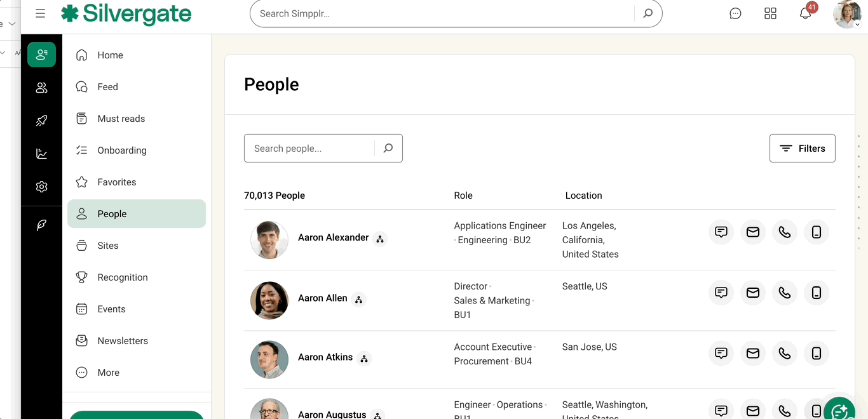Open the hamburger navigation menu
This screenshot has height=419, width=868.
(x=40, y=13)
